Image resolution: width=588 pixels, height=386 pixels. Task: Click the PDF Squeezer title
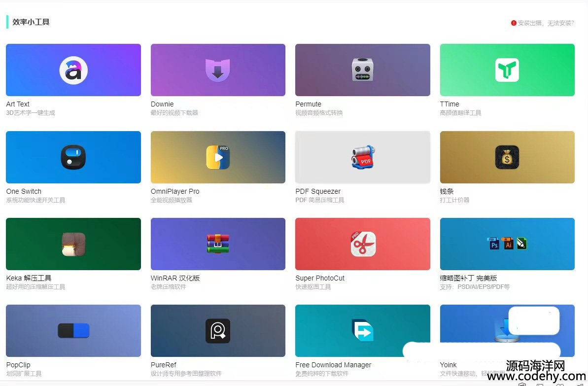[x=318, y=191]
